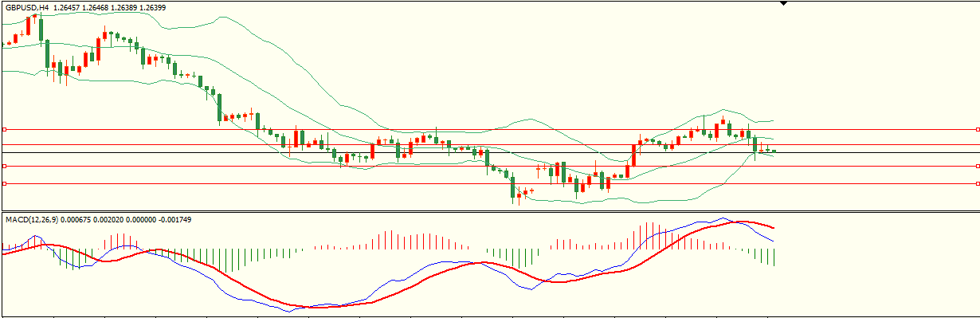
Task: Select left handle of the lowest red horizontal line
Action: pyautogui.click(x=4, y=183)
